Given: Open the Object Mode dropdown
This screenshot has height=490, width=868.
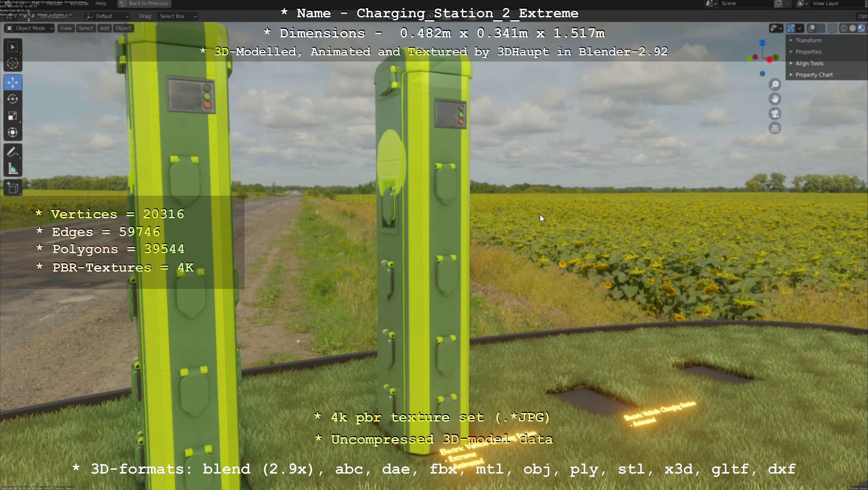Looking at the screenshot, I should [30, 28].
